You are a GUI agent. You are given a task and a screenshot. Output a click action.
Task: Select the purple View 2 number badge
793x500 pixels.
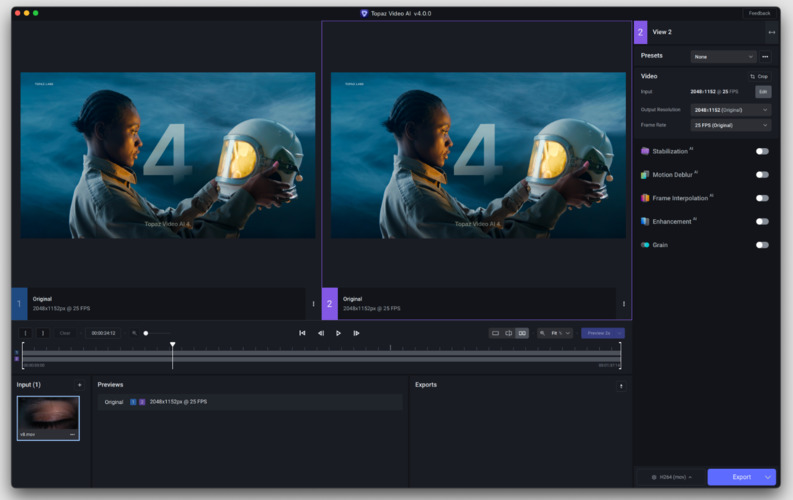tap(330, 303)
